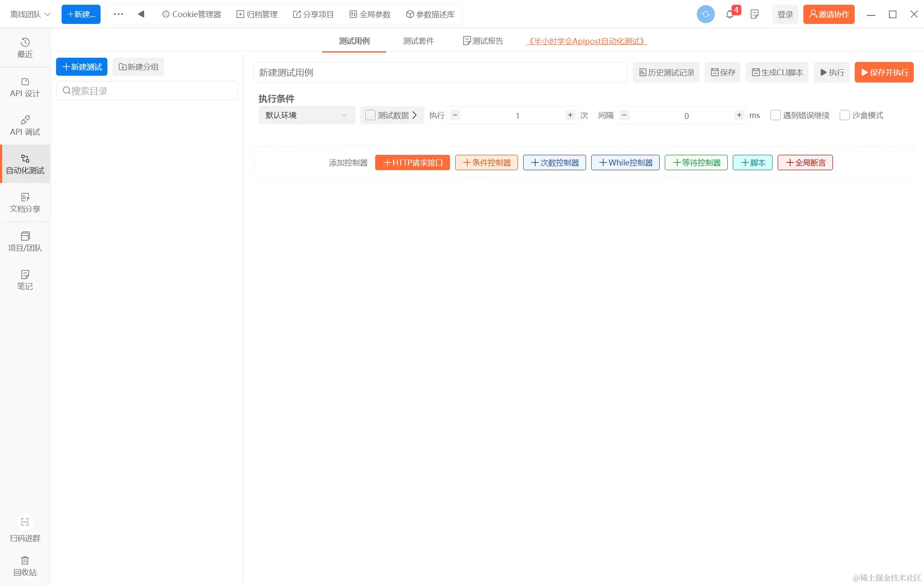Expand the 默认环境 environment dropdown
This screenshot has height=585, width=924.
coord(306,115)
